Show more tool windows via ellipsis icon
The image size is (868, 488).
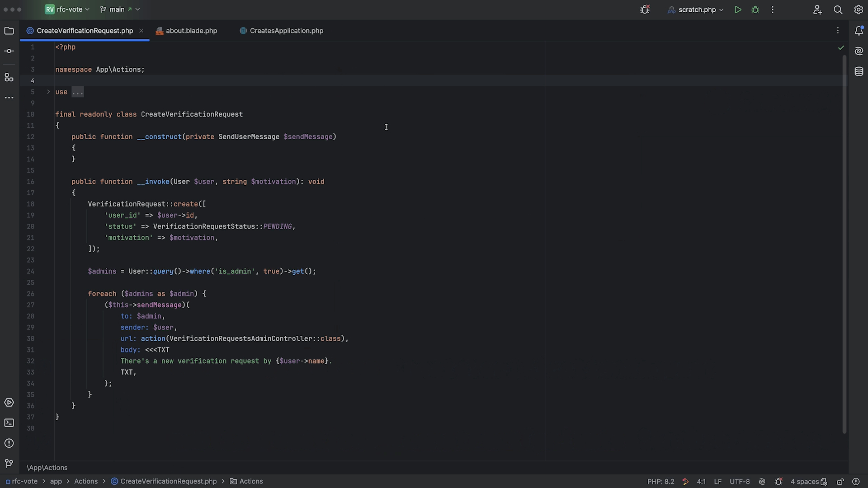click(9, 98)
